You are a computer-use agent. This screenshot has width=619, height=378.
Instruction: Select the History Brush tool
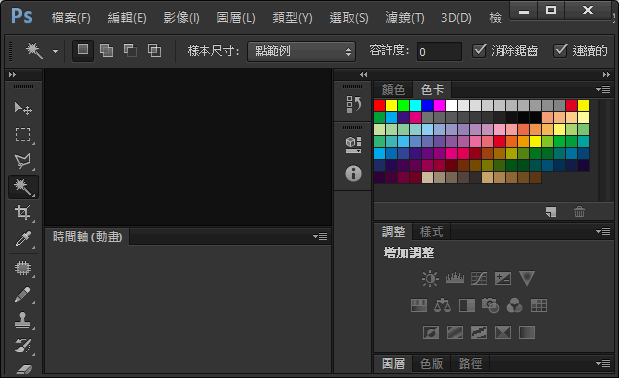point(23,346)
